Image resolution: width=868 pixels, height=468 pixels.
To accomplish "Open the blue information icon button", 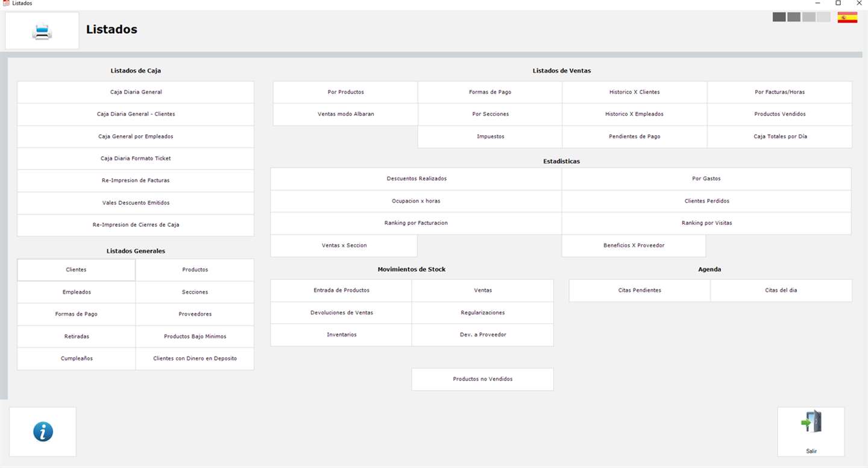I will [43, 432].
